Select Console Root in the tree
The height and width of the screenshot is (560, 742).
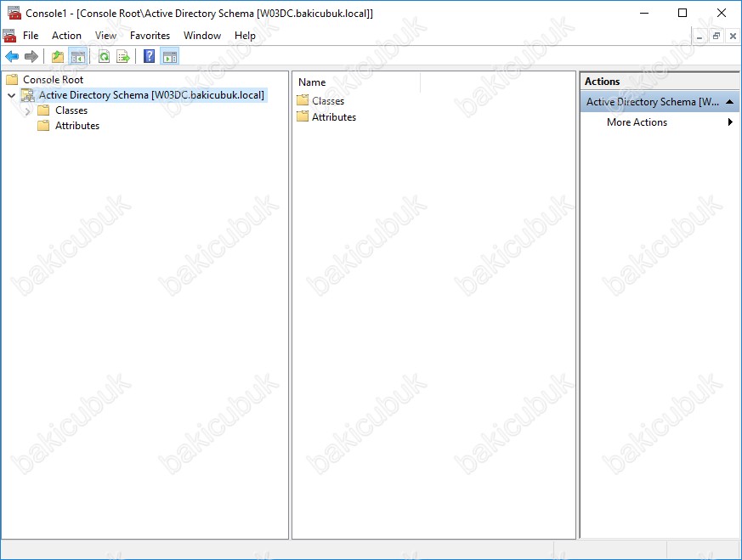[x=53, y=80]
